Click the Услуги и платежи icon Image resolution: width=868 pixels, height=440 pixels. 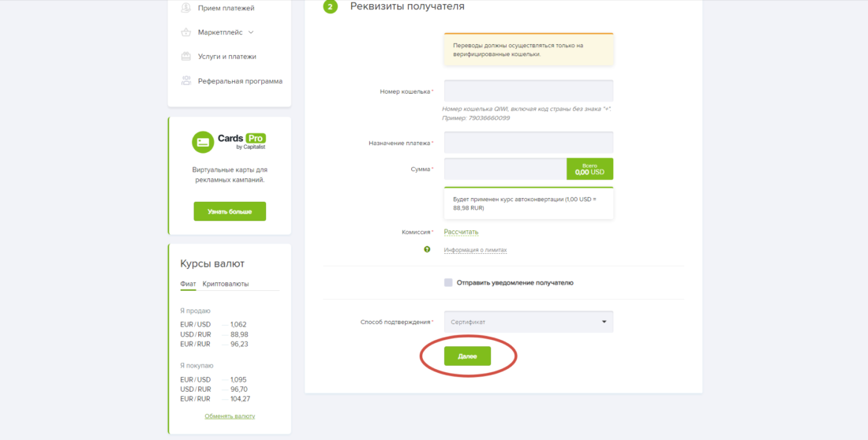pyautogui.click(x=186, y=57)
